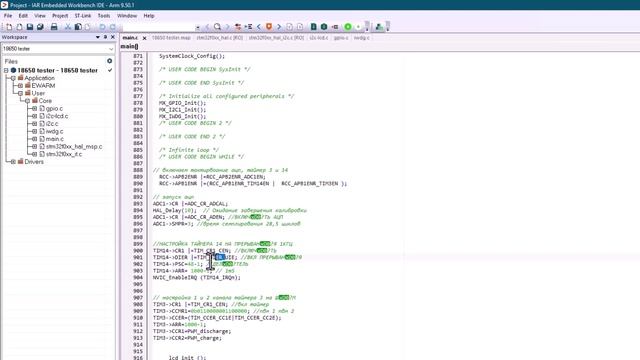Collapse the Application folder

click(x=13, y=78)
